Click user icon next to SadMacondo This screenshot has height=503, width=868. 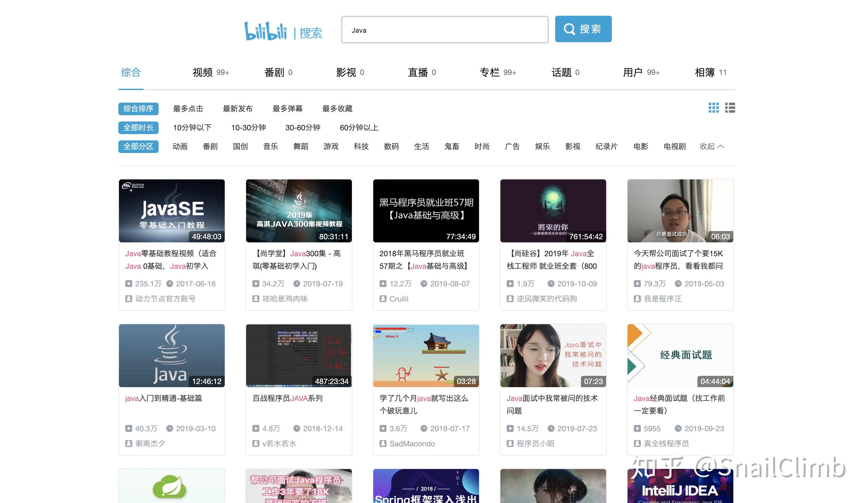(x=383, y=444)
